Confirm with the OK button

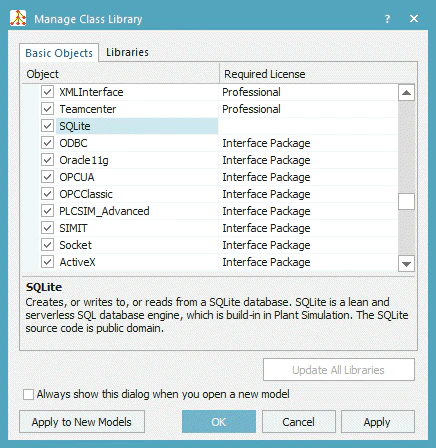(219, 422)
